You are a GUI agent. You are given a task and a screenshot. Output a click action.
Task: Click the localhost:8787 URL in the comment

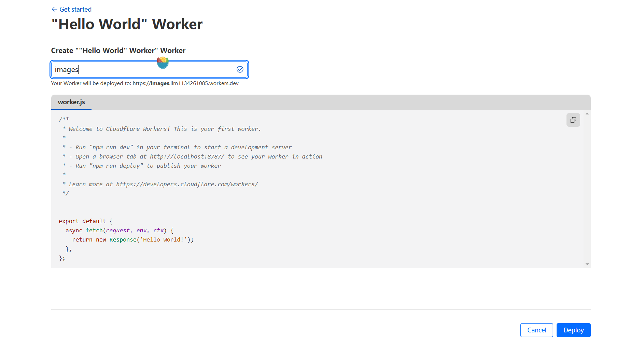pyautogui.click(x=187, y=156)
